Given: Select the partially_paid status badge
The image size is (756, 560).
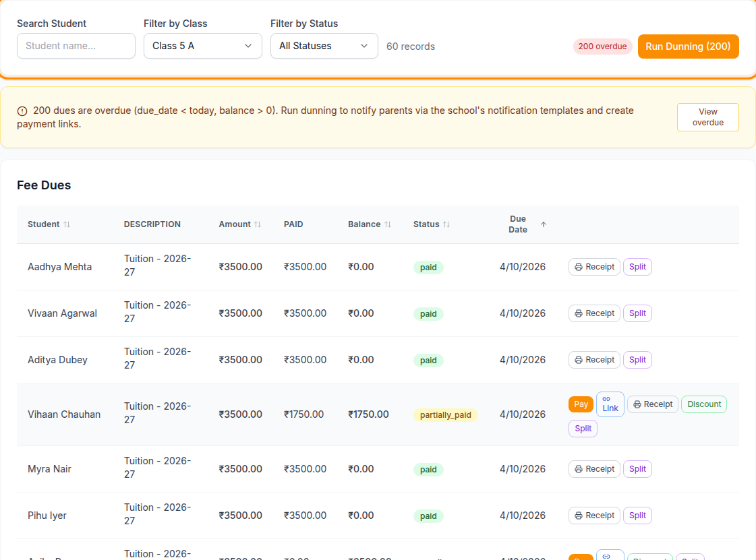Looking at the screenshot, I should (446, 415).
